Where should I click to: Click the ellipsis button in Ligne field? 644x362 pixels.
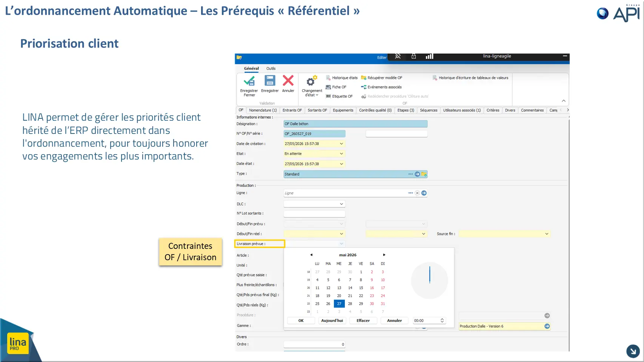coord(410,193)
